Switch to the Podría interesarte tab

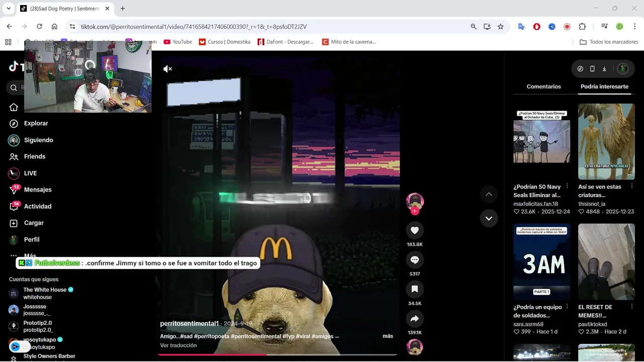[604, 86]
